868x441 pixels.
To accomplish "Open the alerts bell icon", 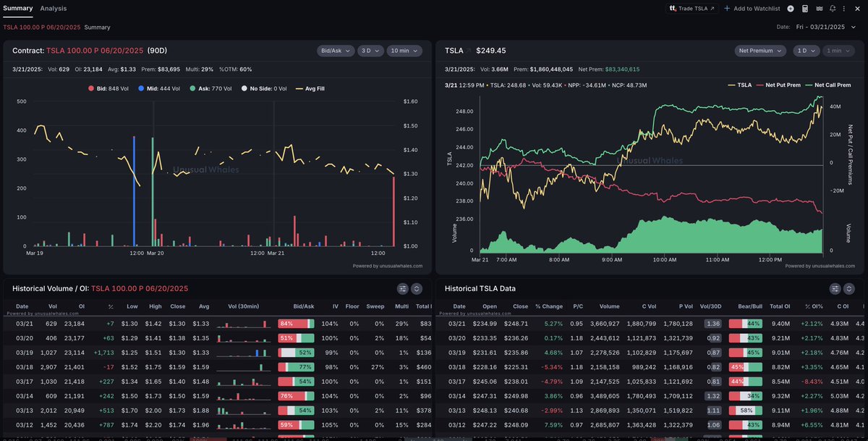I will pyautogui.click(x=833, y=8).
